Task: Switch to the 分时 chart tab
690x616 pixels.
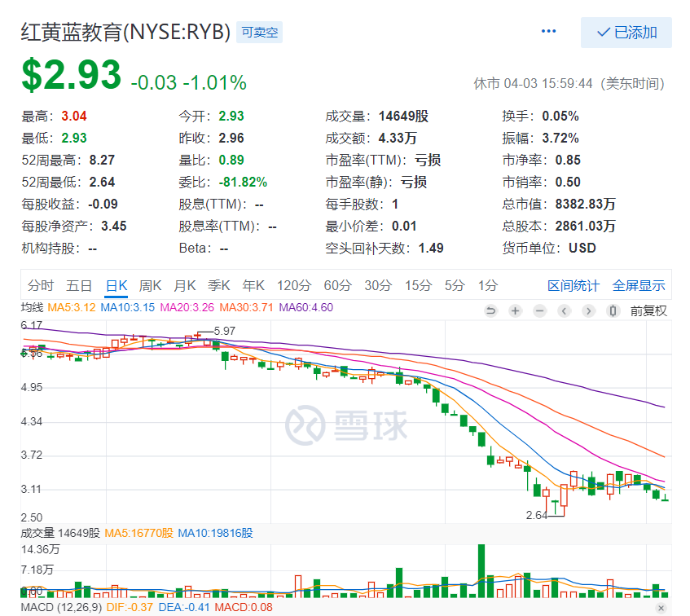Action: 41,285
